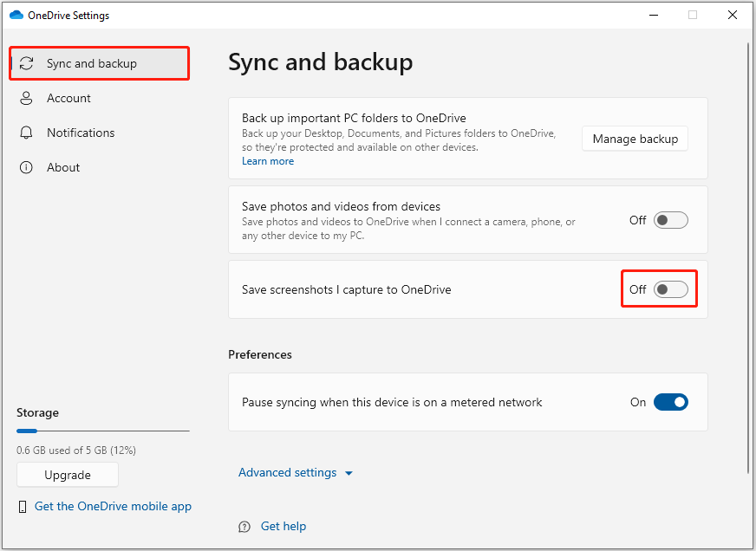Image resolution: width=756 pixels, height=551 pixels.
Task: Open the About page
Action: point(100,167)
